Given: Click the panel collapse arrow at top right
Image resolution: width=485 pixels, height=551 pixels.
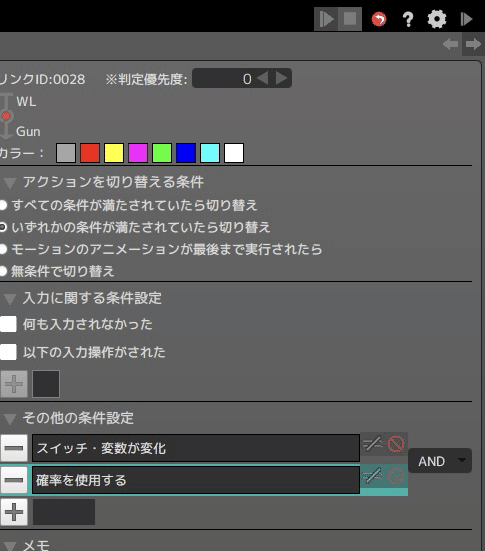Looking at the screenshot, I should click(x=466, y=19).
